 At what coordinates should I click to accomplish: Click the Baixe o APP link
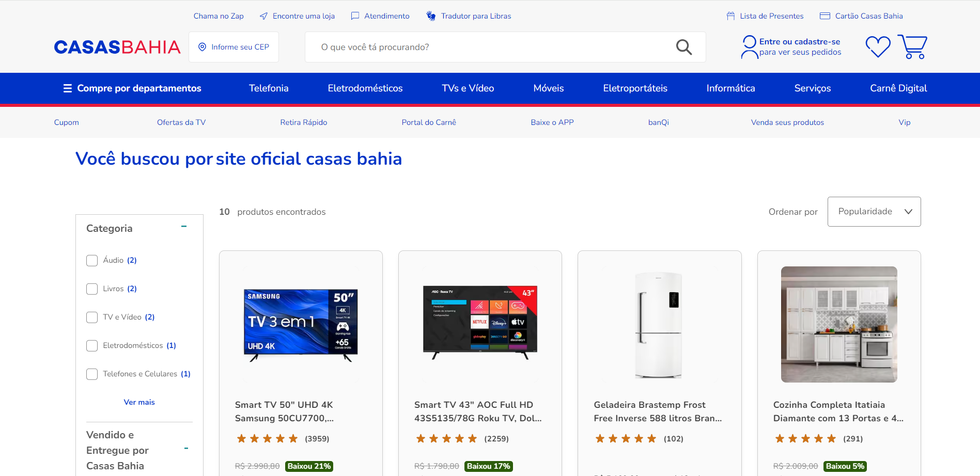click(552, 122)
